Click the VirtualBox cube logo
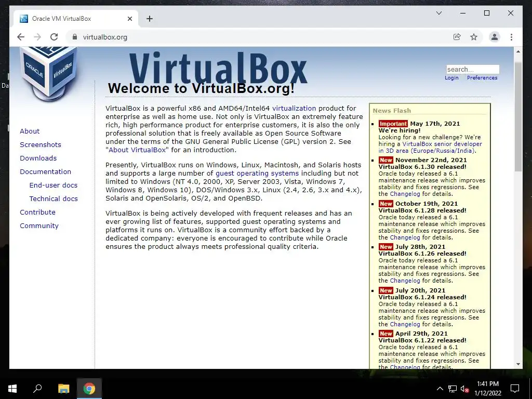 [x=48, y=73]
